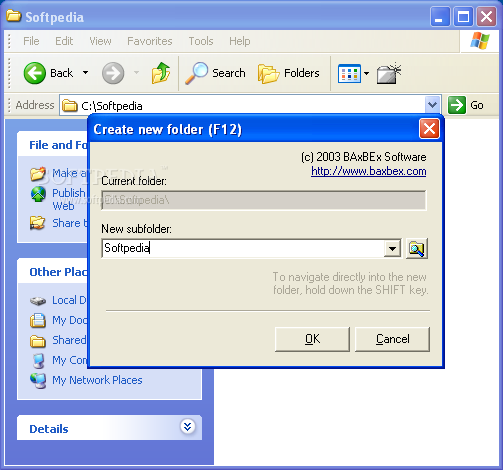
Task: Click the My Network Places icon
Action: [38, 380]
